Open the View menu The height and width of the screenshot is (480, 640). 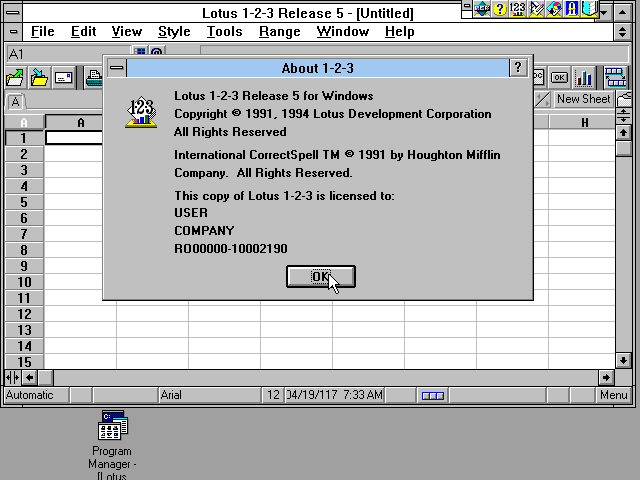pyautogui.click(x=127, y=31)
